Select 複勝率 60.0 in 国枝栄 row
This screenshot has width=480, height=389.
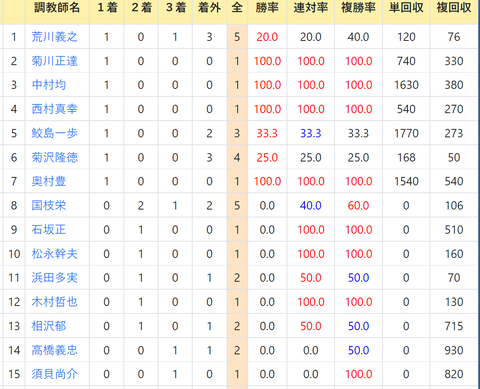point(358,205)
